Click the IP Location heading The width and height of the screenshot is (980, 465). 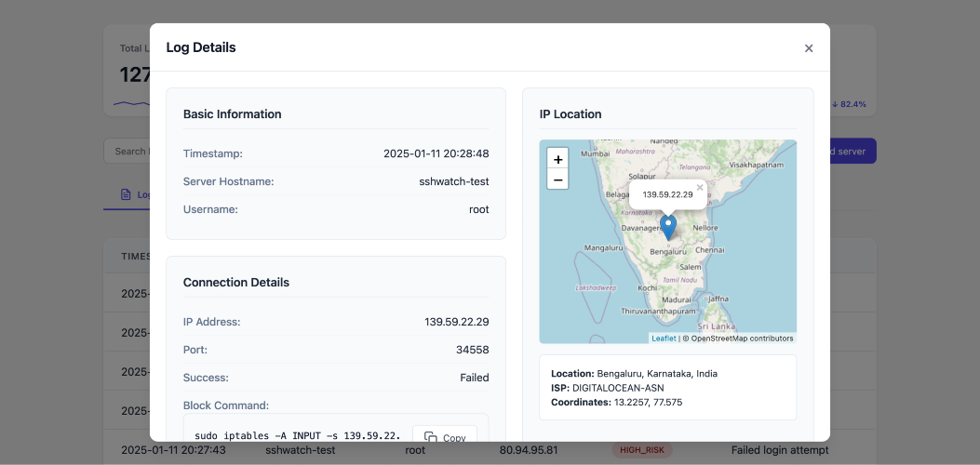[x=571, y=114]
